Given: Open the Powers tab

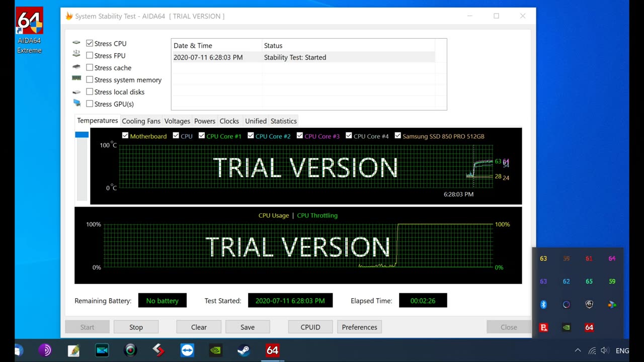Looking at the screenshot, I should 205,121.
